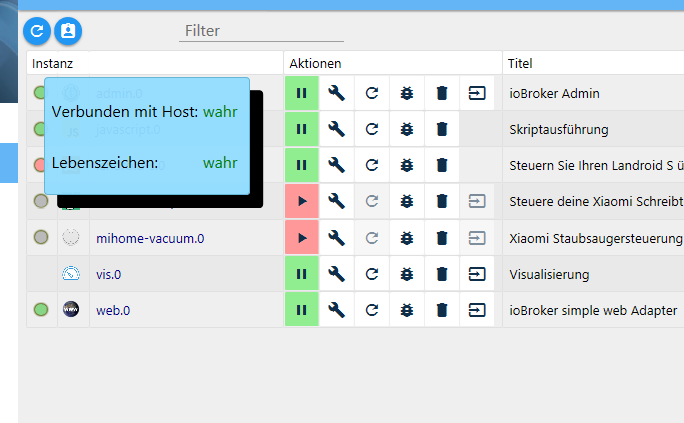Click the Titel column header
The image size is (684, 423).
pos(520,63)
